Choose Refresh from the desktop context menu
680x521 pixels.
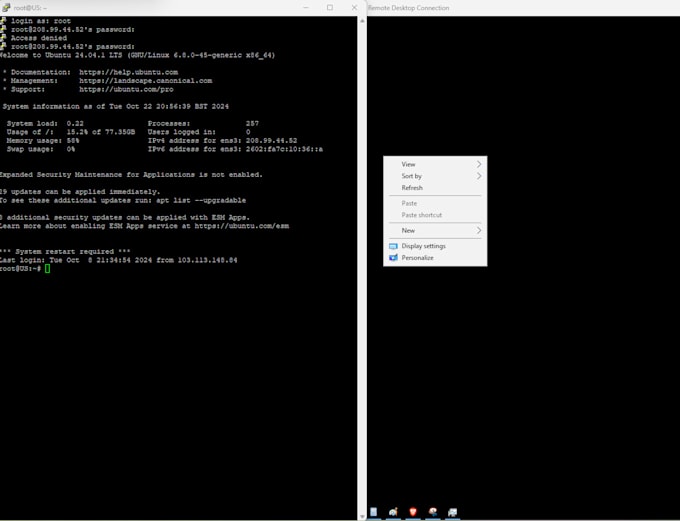435,187
